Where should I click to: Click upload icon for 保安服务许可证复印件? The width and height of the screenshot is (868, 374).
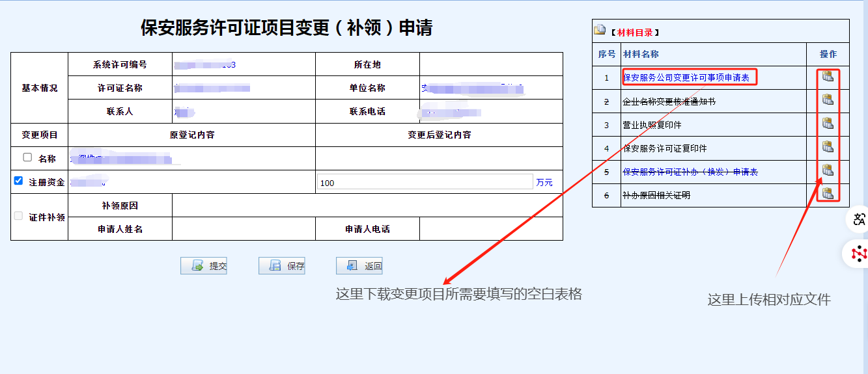828,147
